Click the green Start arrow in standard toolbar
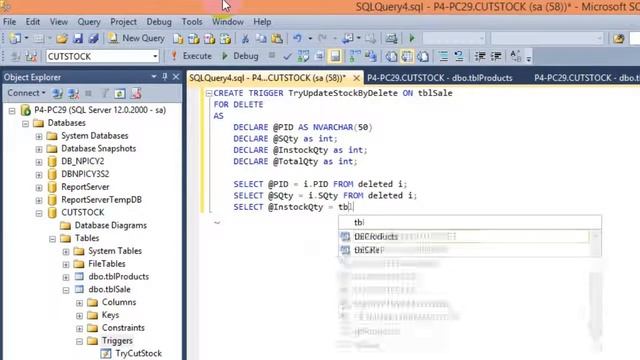 coord(411,38)
